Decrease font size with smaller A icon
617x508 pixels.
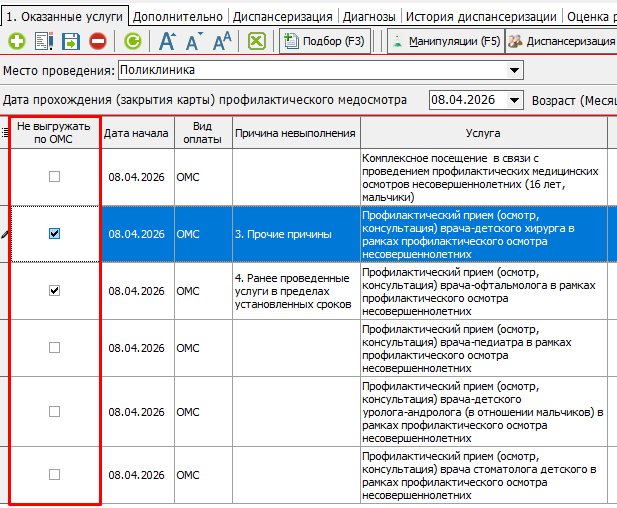(194, 41)
